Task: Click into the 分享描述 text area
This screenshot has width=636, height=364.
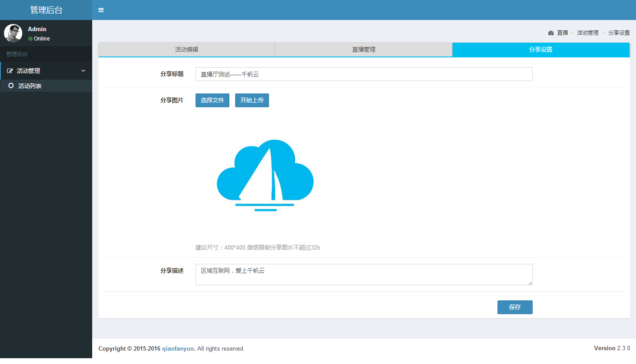Action: (363, 275)
